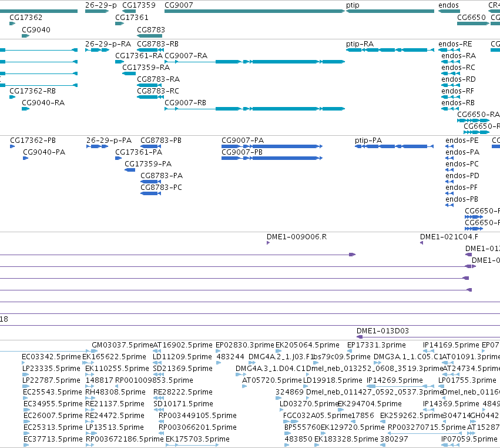Screen dimensions: 500x448
Task: Click the endos-RE transcript label
Action: pyautogui.click(x=455, y=44)
